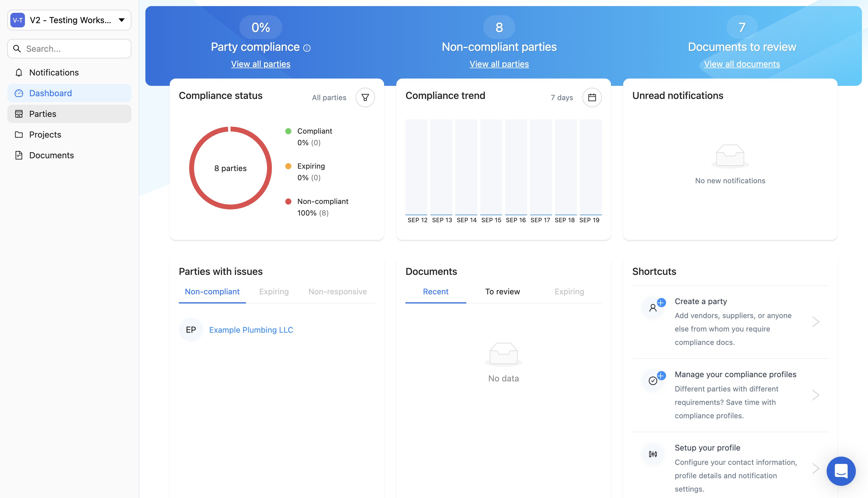Viewport: 868px width, 498px height.
Task: Open the chat support bubble
Action: click(841, 471)
